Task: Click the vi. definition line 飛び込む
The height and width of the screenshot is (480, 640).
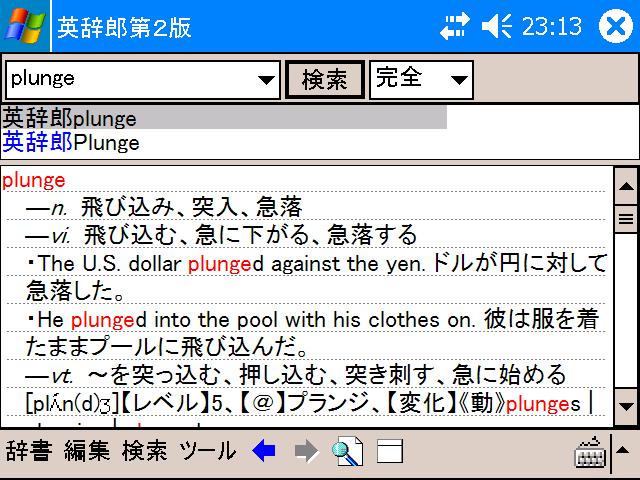Action: tap(221, 235)
